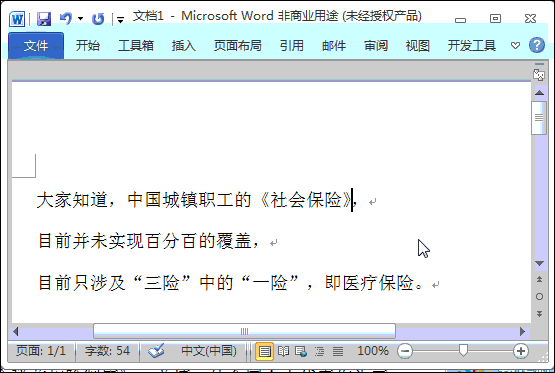Switch to Outline view button
This screenshot has width=555, height=373.
319,351
